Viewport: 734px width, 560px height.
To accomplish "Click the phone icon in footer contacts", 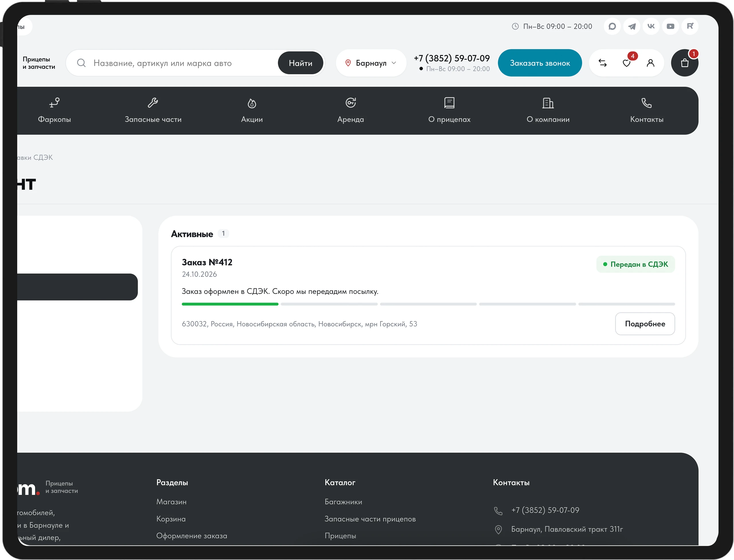I will click(x=498, y=511).
